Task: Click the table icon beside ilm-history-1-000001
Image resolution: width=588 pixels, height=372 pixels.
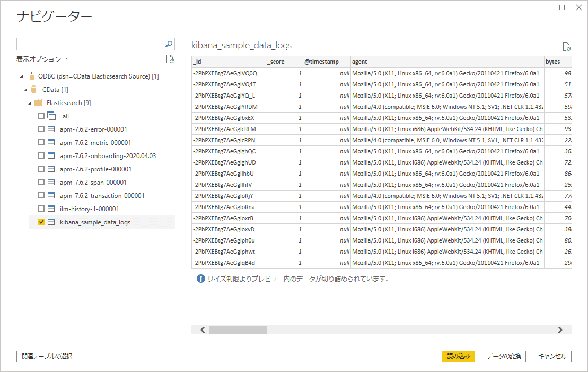Action: tap(52, 209)
